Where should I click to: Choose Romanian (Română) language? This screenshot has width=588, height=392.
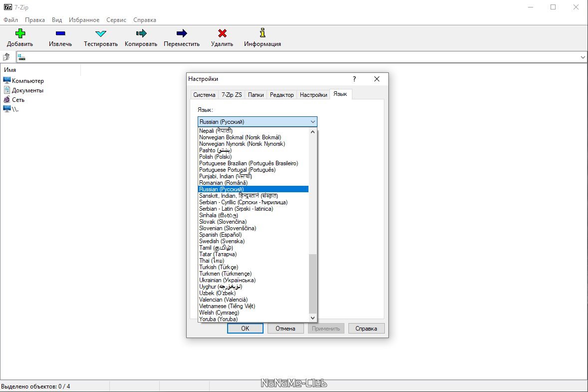pyautogui.click(x=253, y=183)
